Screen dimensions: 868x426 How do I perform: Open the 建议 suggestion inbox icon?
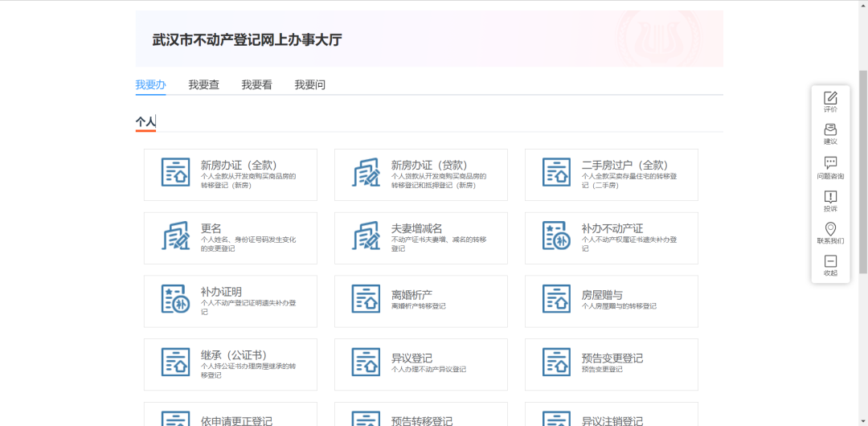830,129
